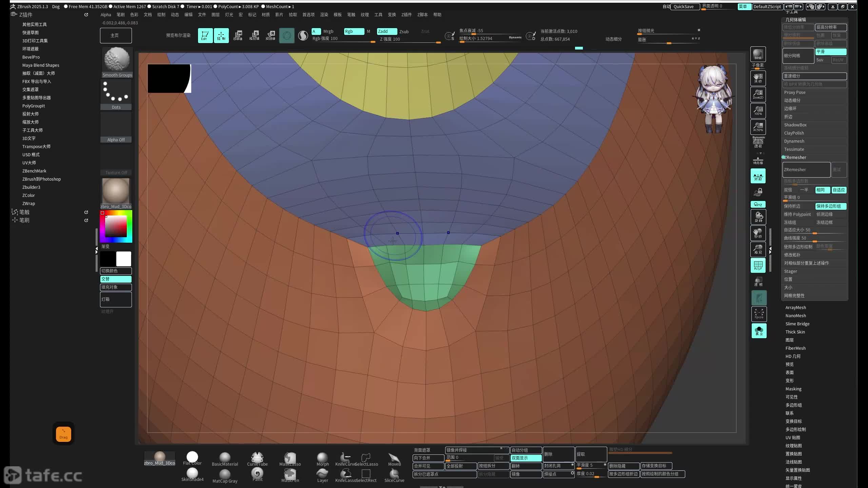Expand the Dynamesh section
The height and width of the screenshot is (488, 868).
click(x=794, y=141)
